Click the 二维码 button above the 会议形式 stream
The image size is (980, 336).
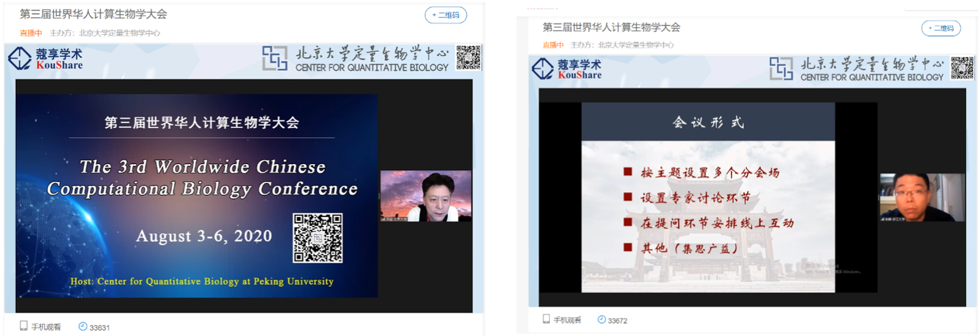click(x=941, y=28)
